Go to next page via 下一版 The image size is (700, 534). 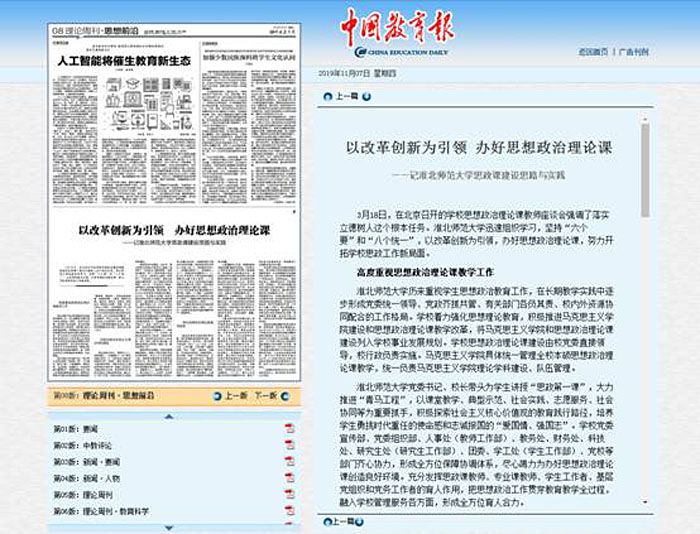[266, 396]
